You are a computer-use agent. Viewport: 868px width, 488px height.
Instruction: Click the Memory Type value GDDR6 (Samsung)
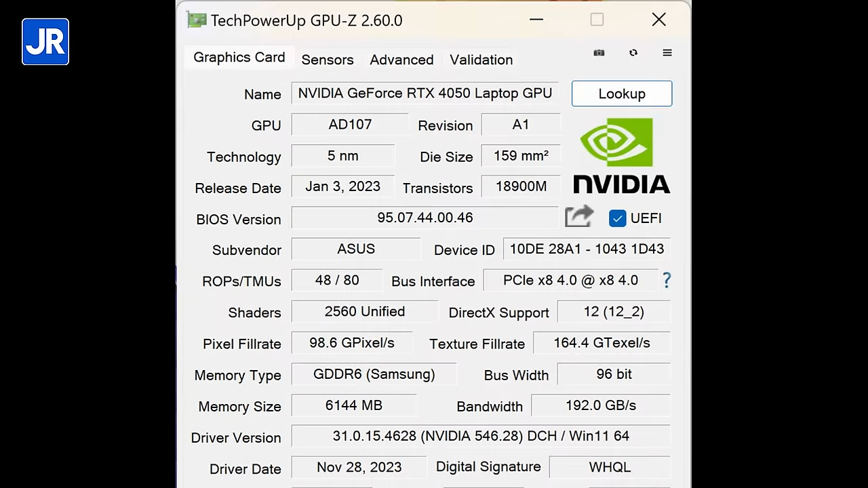click(374, 374)
